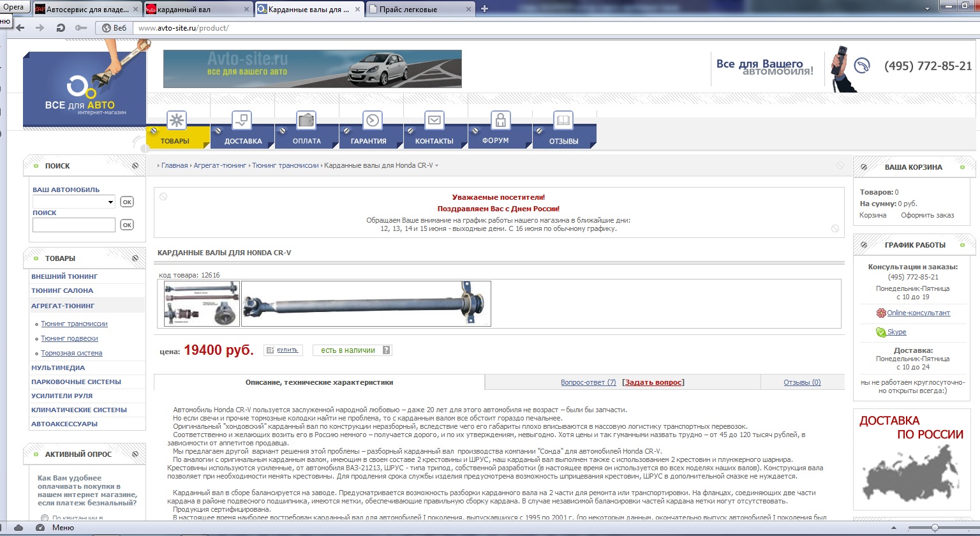The width and height of the screenshot is (980, 536).
Task: Select the По квитанции poll radio button
Action: (x=45, y=518)
